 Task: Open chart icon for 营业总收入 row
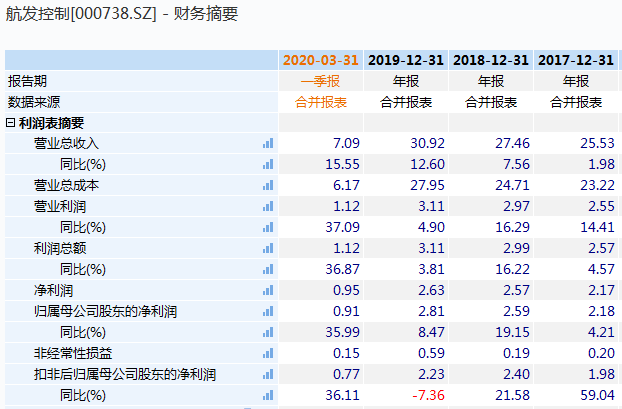click(x=268, y=143)
